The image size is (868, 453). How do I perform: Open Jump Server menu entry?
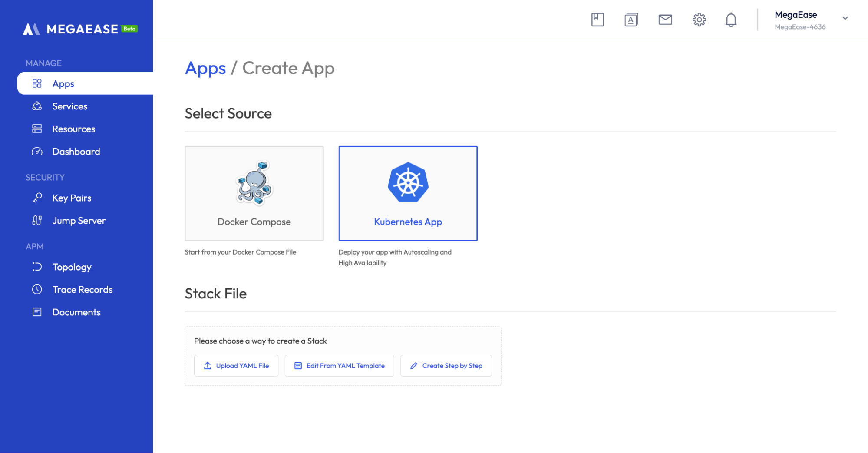coord(85,220)
